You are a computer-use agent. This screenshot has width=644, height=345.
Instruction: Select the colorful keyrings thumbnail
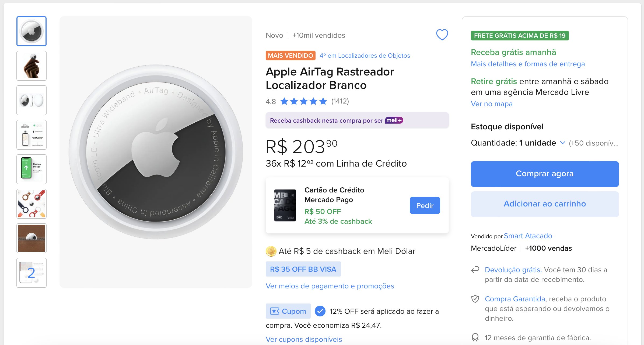coord(31,204)
